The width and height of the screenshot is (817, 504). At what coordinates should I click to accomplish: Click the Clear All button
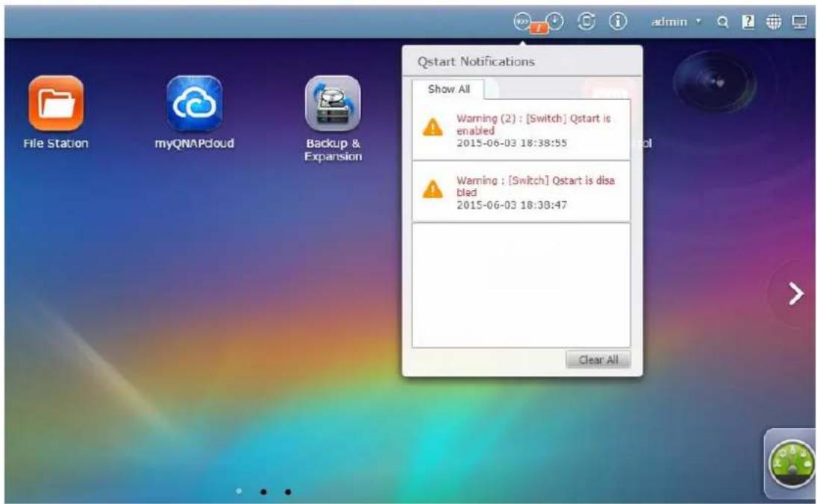[598, 360]
